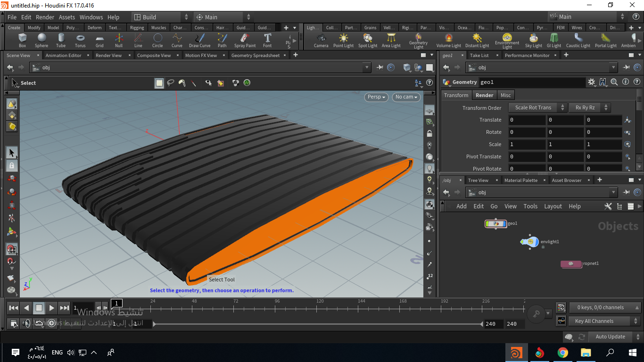Add a Geometry Light
This screenshot has width=644, height=362.
click(x=419, y=41)
